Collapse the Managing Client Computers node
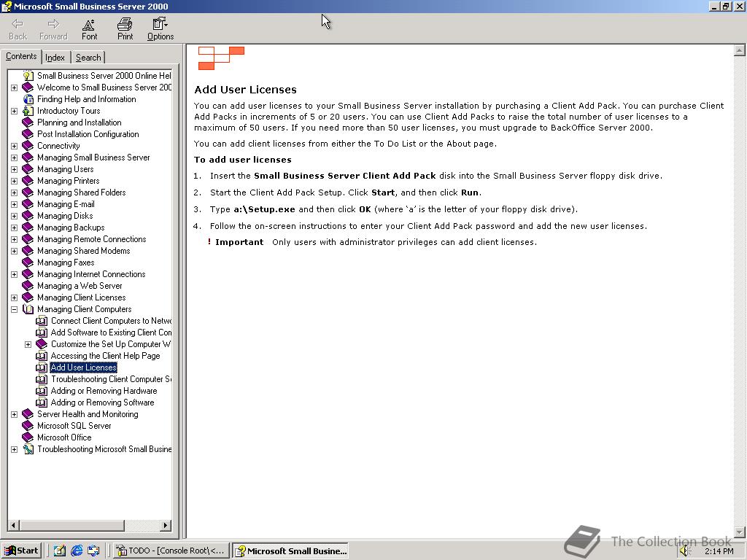The height and width of the screenshot is (560, 747). coord(15,309)
